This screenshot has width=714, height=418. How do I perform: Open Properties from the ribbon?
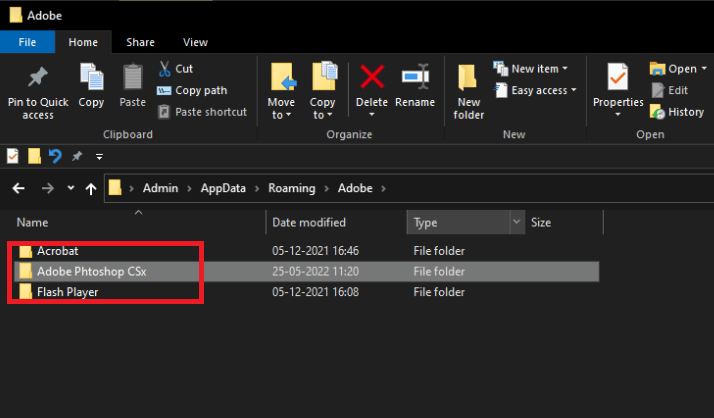(x=618, y=90)
